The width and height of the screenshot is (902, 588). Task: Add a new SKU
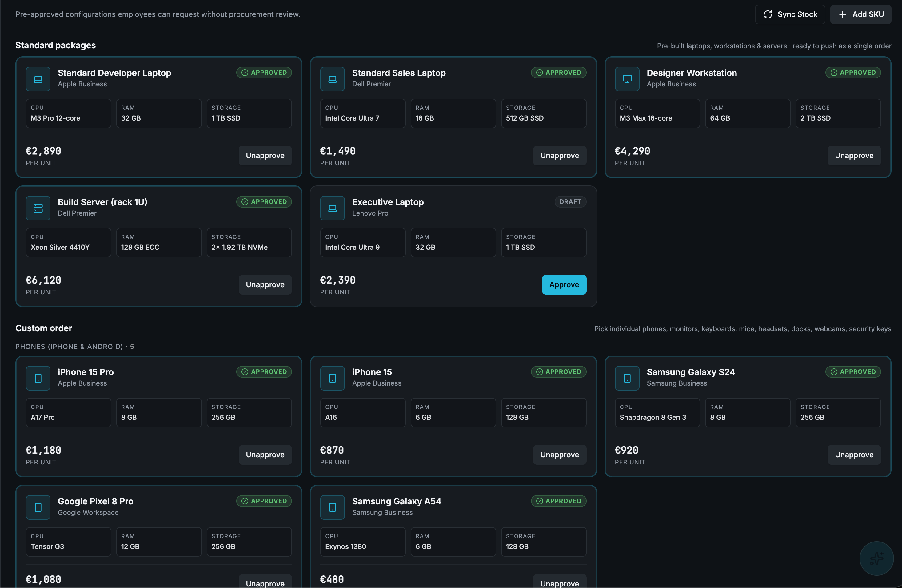(861, 14)
